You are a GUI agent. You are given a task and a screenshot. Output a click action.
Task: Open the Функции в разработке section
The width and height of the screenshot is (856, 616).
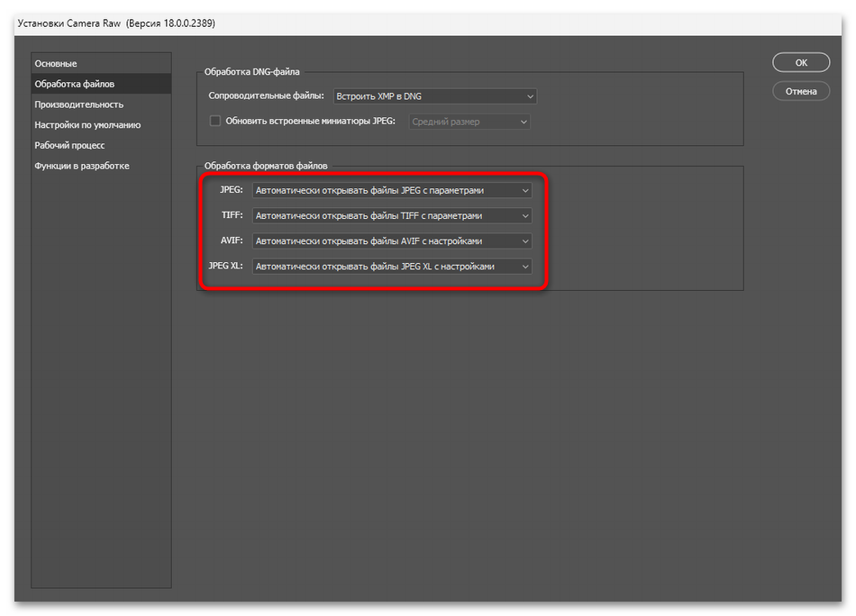point(82,166)
